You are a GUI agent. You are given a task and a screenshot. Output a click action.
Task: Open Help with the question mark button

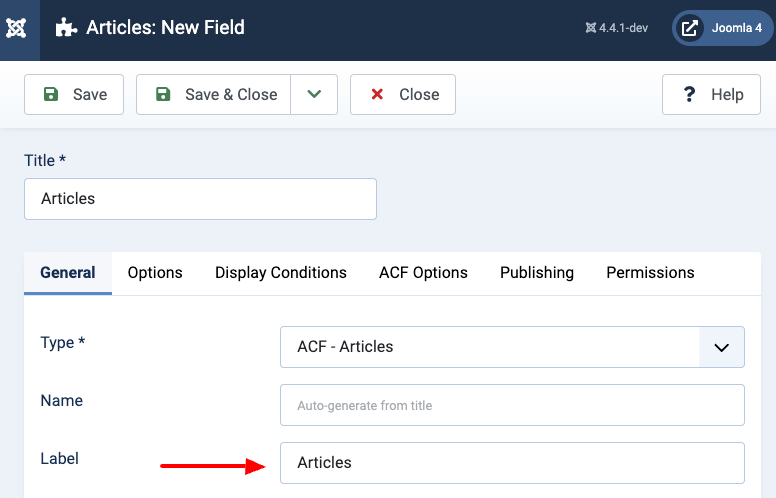[711, 94]
